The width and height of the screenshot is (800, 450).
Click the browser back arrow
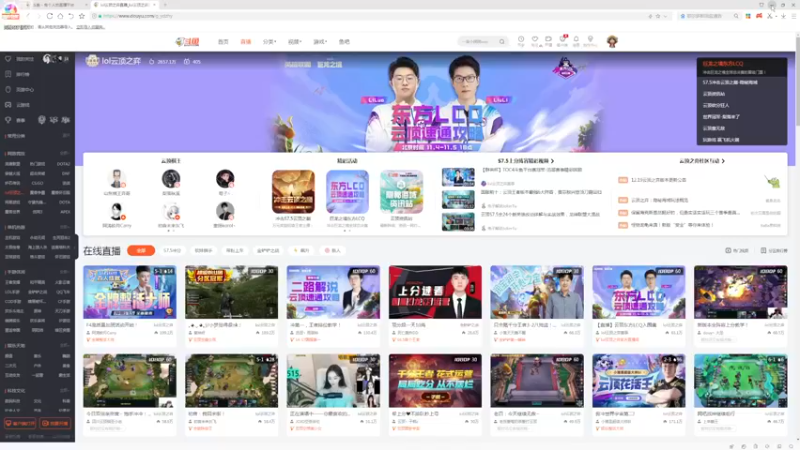[x=28, y=16]
